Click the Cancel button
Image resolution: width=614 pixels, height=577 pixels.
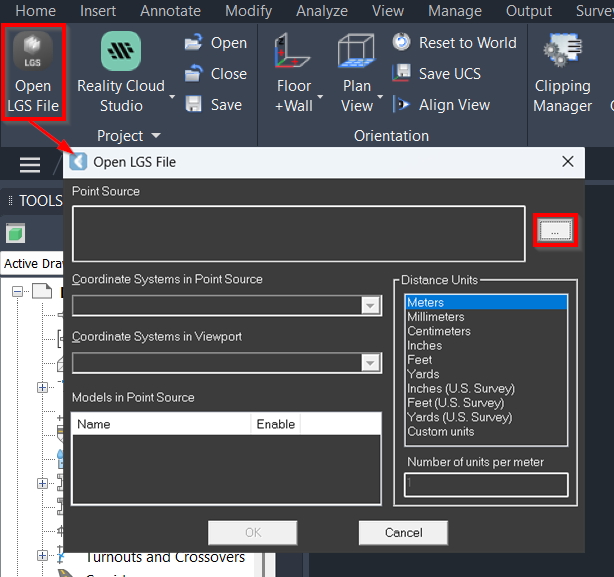(x=403, y=533)
